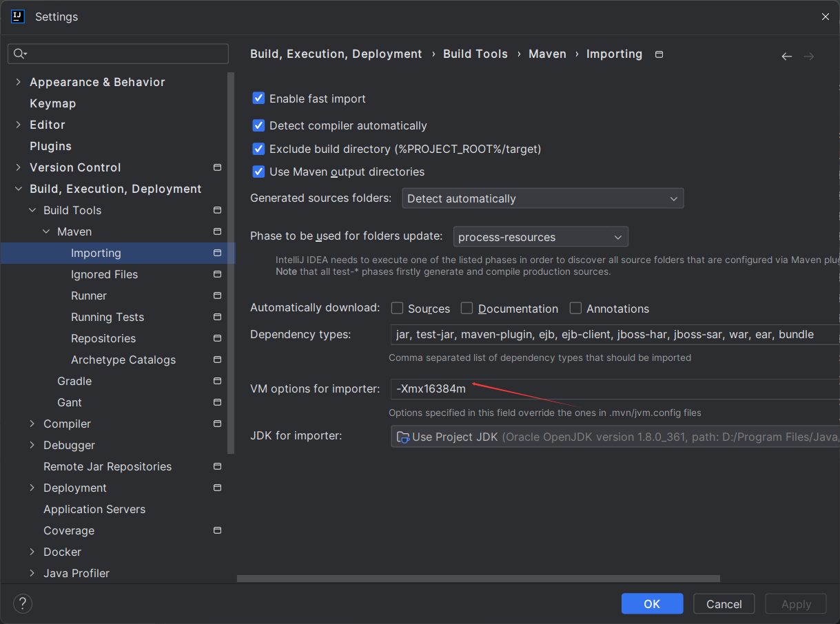840x624 pixels.
Task: Expand the Compiler node
Action: tap(32, 424)
